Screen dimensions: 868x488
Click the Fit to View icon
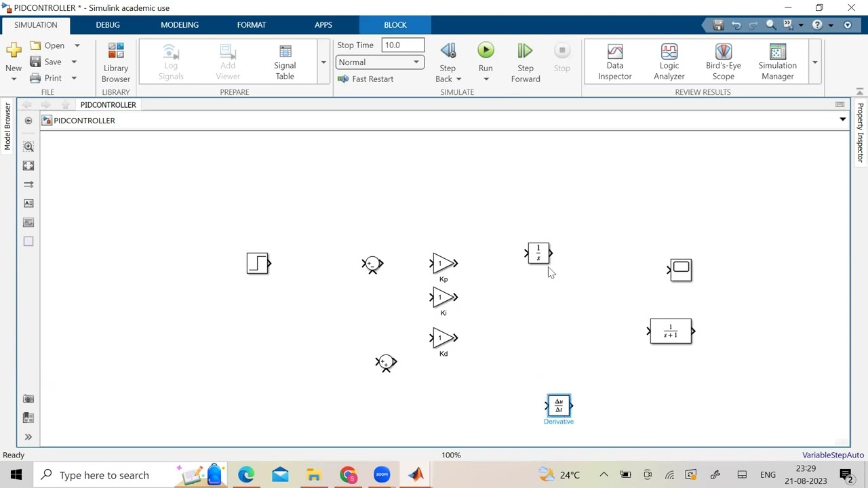point(28,165)
